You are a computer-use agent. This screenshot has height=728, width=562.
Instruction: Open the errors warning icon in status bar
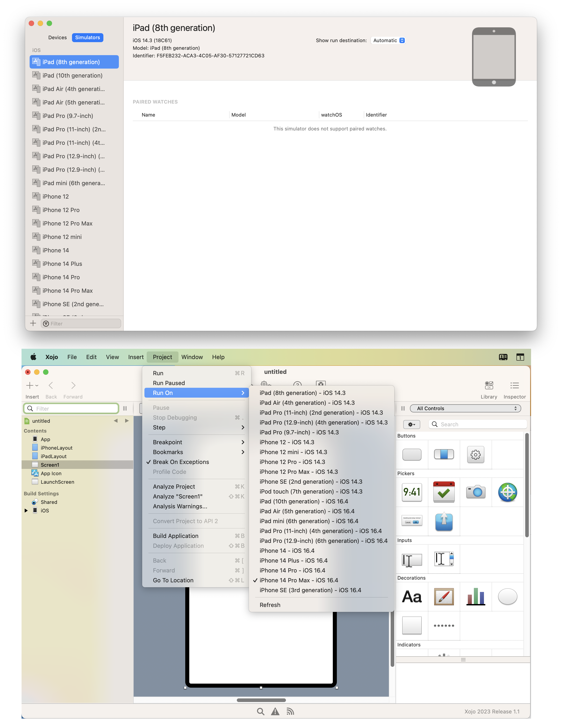(x=275, y=711)
